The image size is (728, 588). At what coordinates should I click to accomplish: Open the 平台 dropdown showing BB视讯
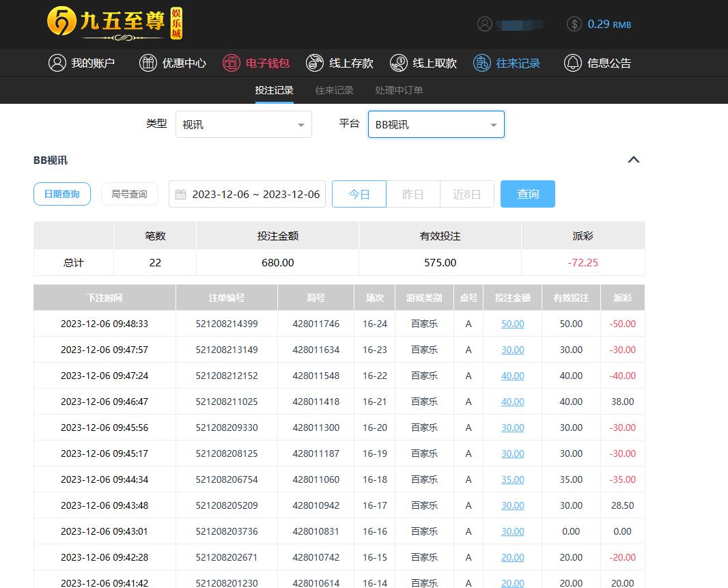(x=436, y=125)
